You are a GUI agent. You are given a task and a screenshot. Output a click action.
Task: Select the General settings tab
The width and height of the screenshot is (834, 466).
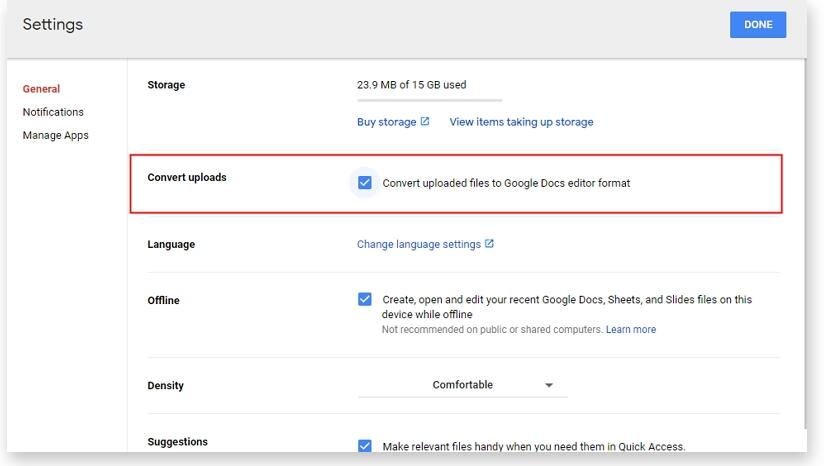(x=41, y=89)
